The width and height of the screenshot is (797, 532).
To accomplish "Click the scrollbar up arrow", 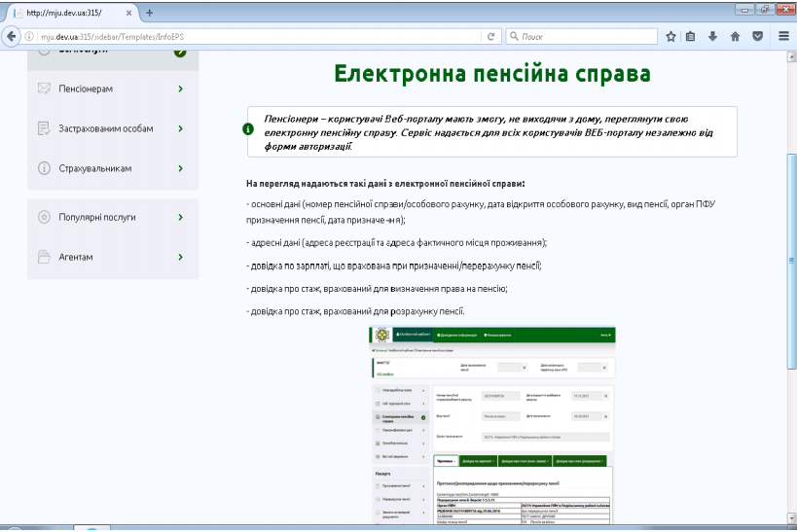I will [x=791, y=56].
